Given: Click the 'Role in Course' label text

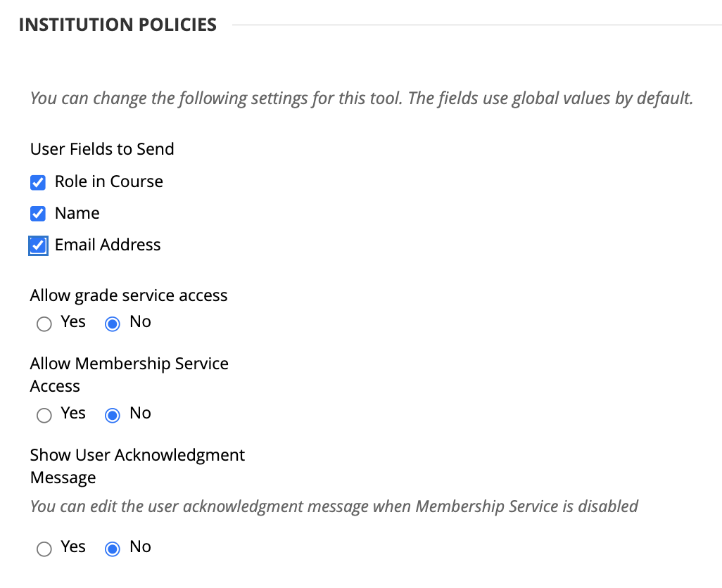Looking at the screenshot, I should tap(109, 181).
